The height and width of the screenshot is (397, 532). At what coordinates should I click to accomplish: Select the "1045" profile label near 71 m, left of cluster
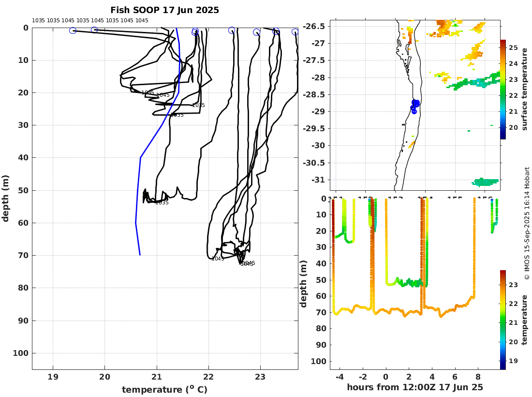[x=218, y=259]
